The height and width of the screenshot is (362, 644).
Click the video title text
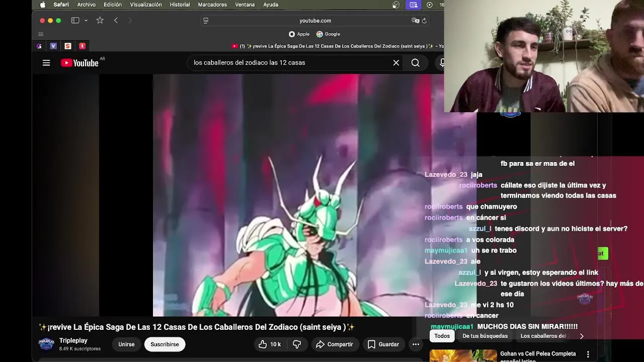(197, 327)
